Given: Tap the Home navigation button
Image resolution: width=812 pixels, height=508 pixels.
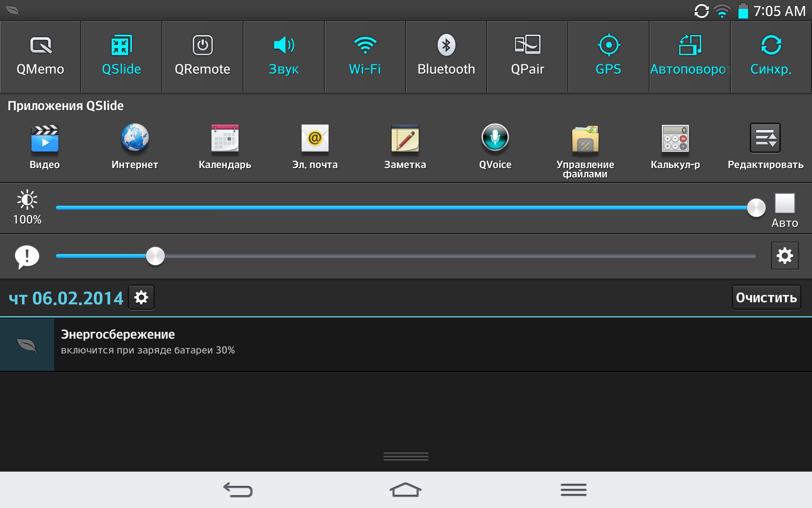Looking at the screenshot, I should point(405,490).
